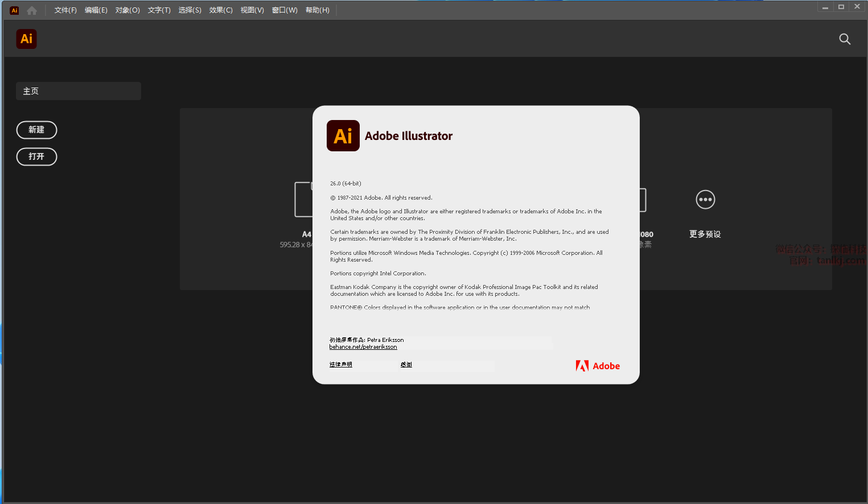The height and width of the screenshot is (504, 868).
Task: Click the Ai logo in the About dialog
Action: pyautogui.click(x=343, y=135)
